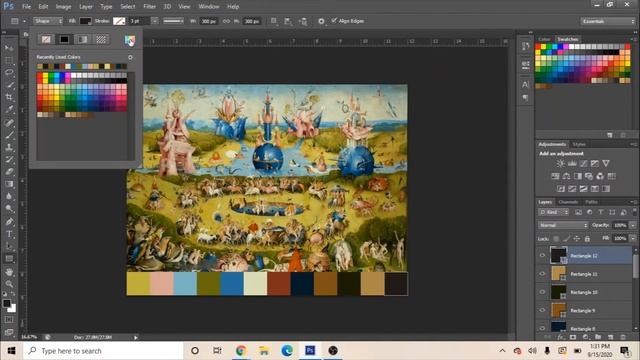Screen dimensions: 640x360
Task: Open the Image menu
Action: [63, 7]
